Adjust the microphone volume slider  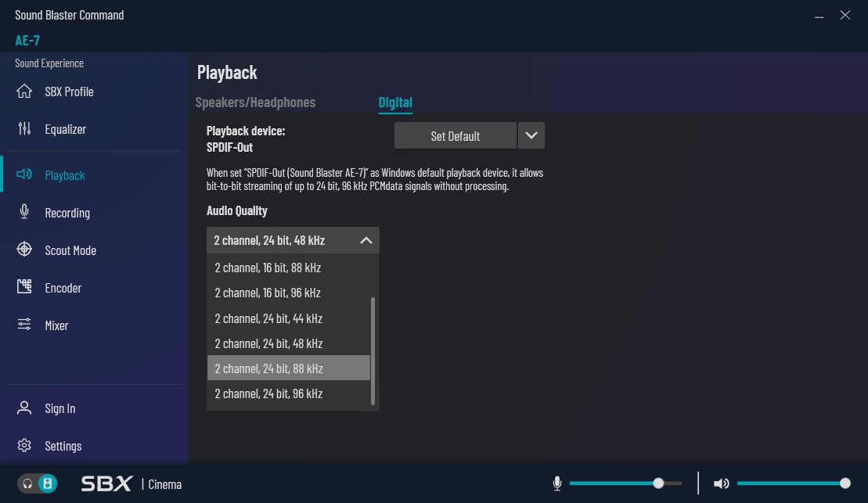point(625,483)
